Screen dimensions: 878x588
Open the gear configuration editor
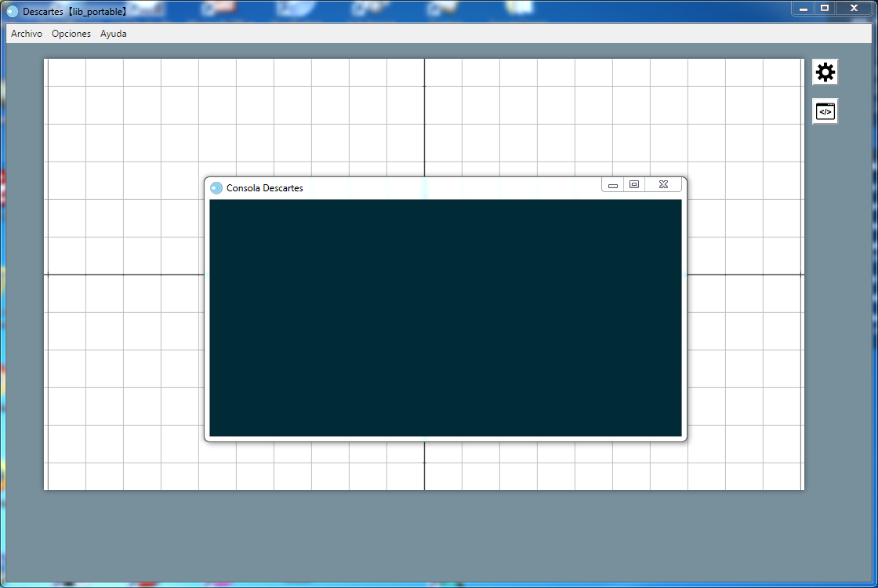[825, 72]
